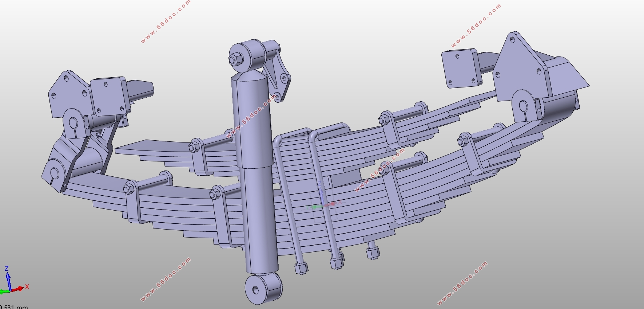644x309 pixels.
Task: Click the blue Z axis of the corner triad
Action: pyautogui.click(x=7, y=278)
